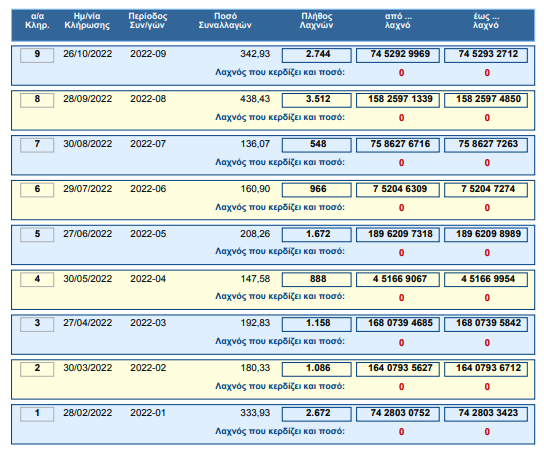The image size is (544, 450).
Task: Click the from-ticket box 7 5204 6309
Action: click(x=398, y=190)
